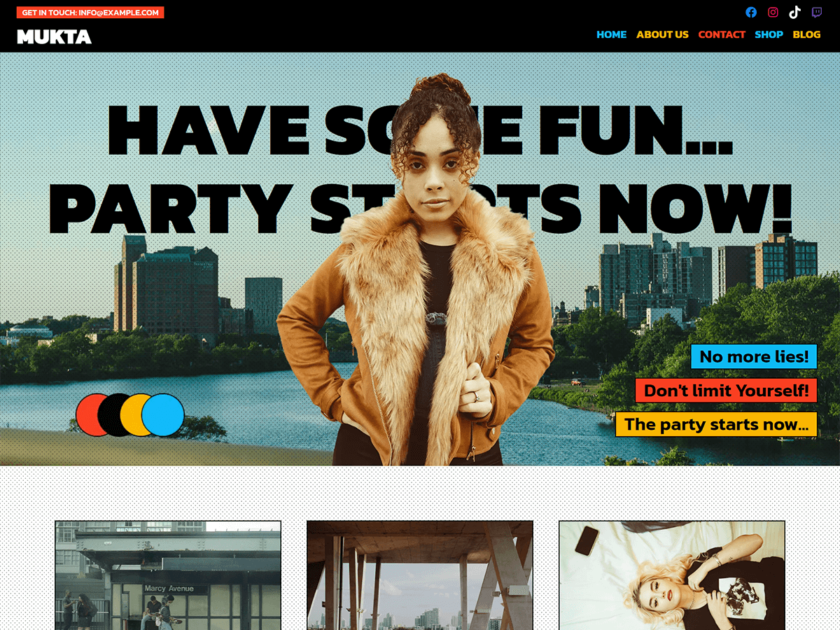The image size is (840, 630).
Task: Open the About Us menu item
Action: click(662, 34)
